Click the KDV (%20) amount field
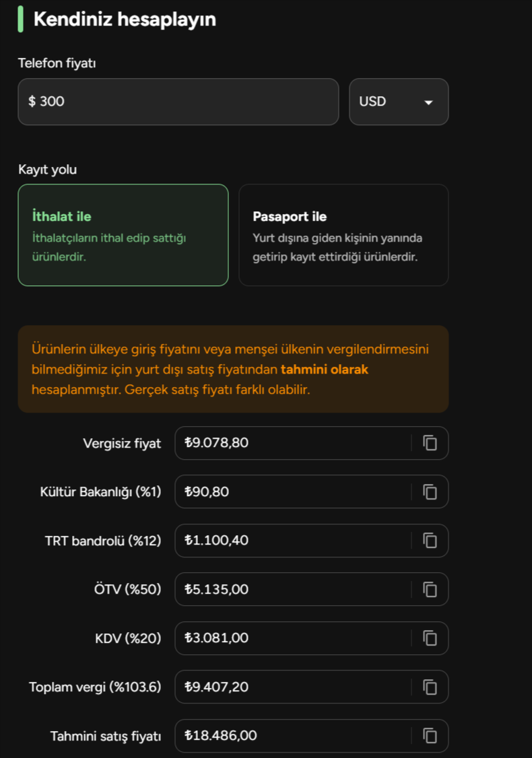The width and height of the screenshot is (532, 758). [x=293, y=638]
